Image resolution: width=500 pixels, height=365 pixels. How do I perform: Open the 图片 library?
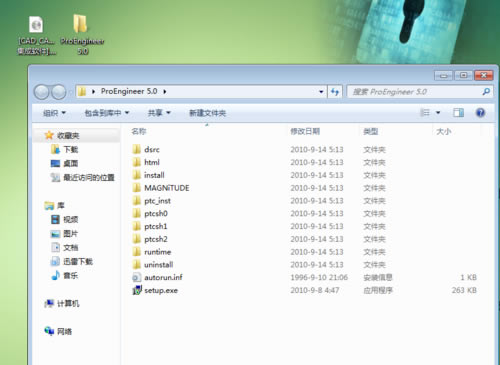coord(64,233)
